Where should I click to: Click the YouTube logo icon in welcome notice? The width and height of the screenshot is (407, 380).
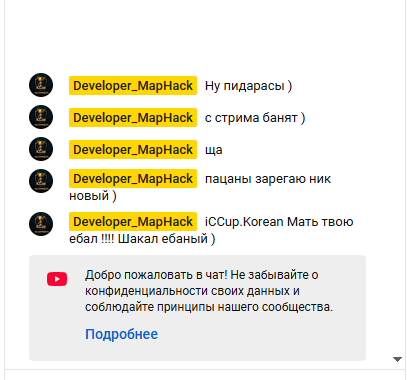(x=57, y=279)
